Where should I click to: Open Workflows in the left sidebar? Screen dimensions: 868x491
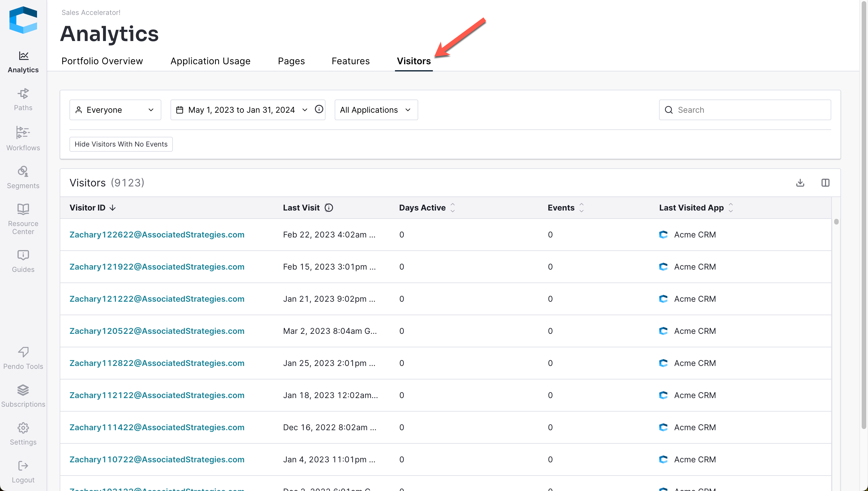coord(23,139)
